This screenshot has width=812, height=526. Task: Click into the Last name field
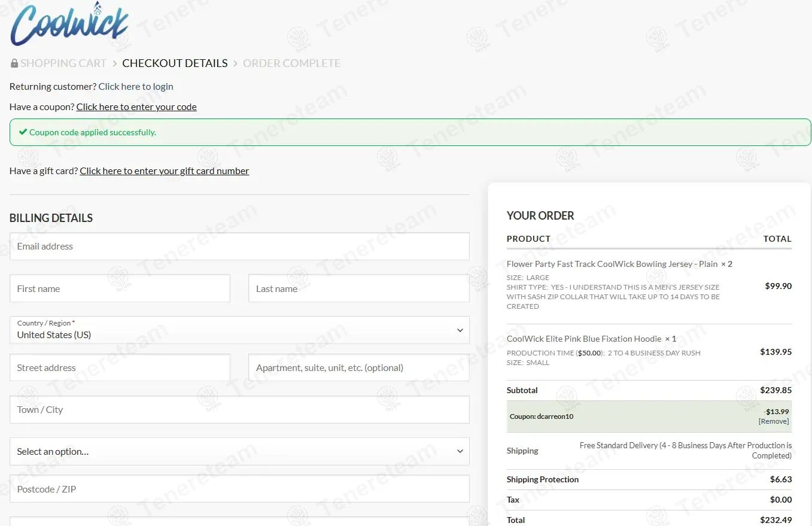click(x=359, y=288)
